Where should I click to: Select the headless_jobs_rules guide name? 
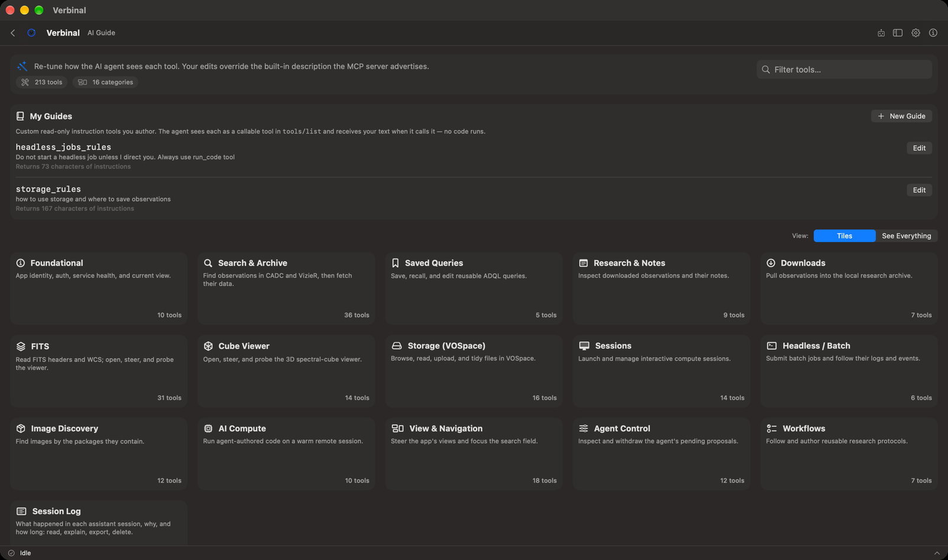point(63,147)
